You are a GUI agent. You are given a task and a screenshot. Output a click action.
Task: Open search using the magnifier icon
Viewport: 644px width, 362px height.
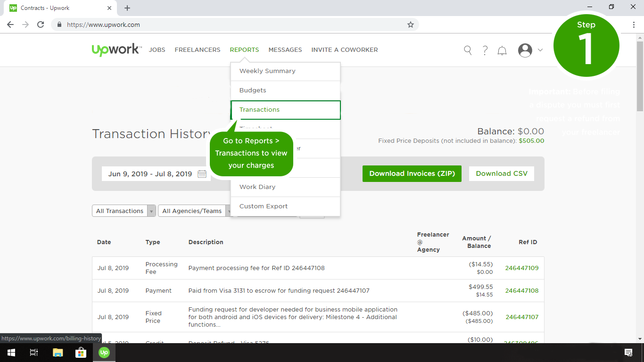pos(467,50)
